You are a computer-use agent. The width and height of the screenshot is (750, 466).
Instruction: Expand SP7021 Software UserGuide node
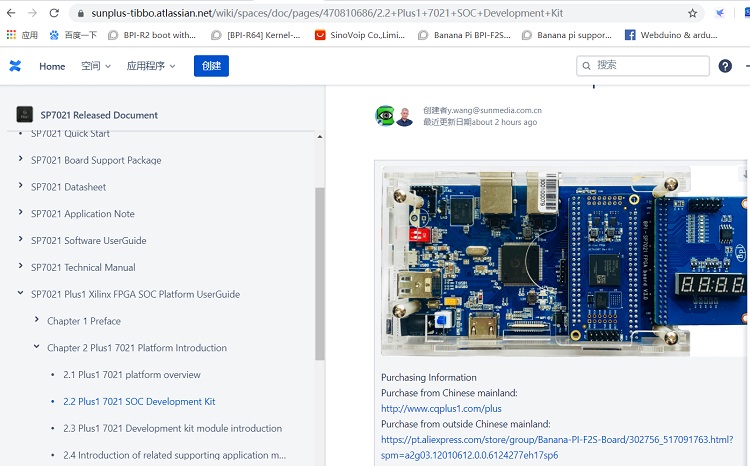coord(20,239)
